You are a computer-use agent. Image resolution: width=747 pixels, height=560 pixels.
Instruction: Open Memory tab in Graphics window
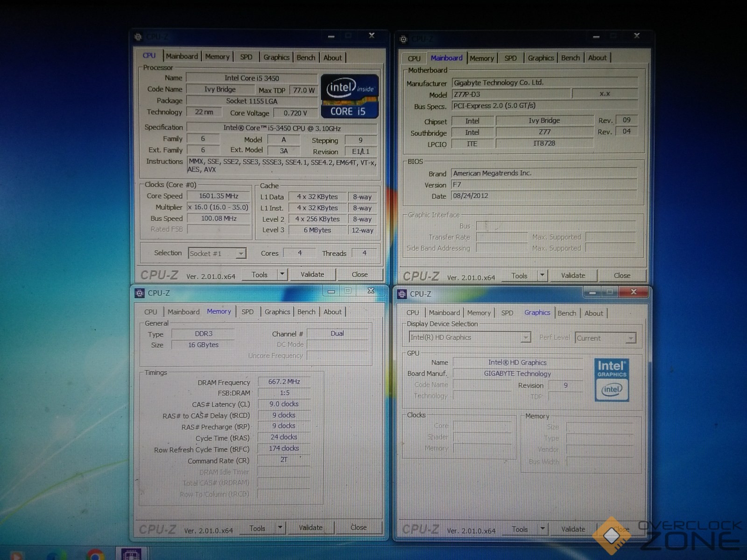coord(479,313)
